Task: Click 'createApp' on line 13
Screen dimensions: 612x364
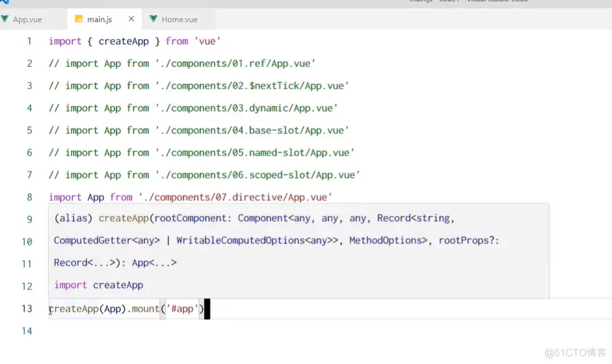Action: [74, 309]
